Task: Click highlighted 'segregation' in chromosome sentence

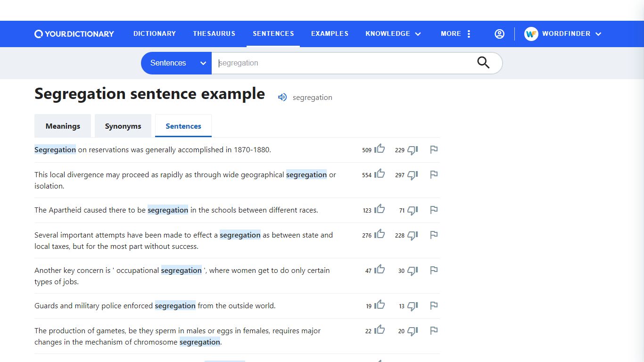Action: pyautogui.click(x=200, y=342)
